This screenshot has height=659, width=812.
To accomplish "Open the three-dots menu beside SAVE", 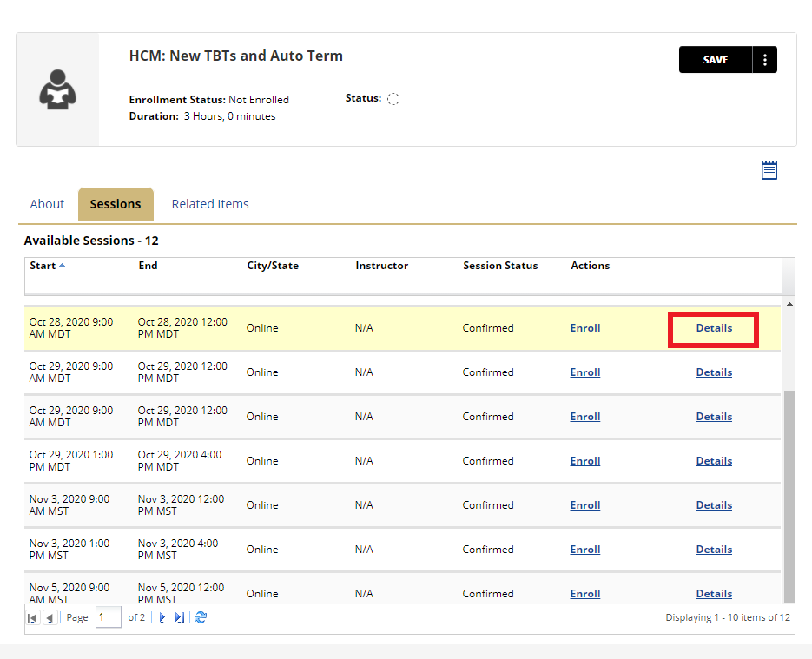I will pyautogui.click(x=765, y=60).
